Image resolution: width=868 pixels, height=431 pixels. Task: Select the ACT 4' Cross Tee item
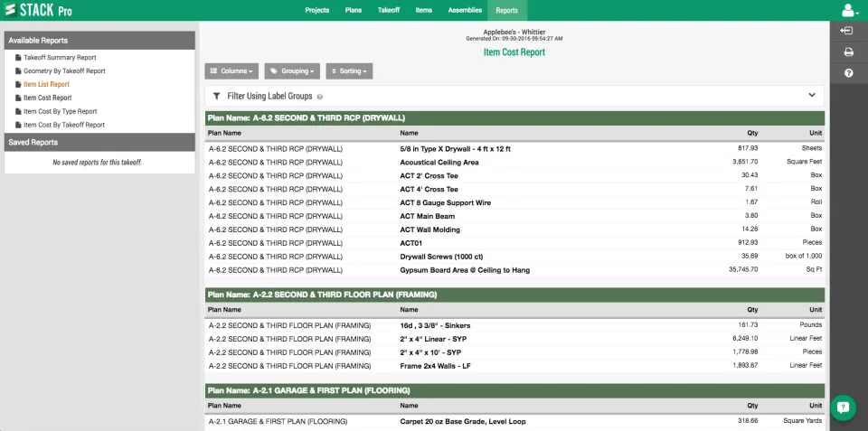click(429, 189)
